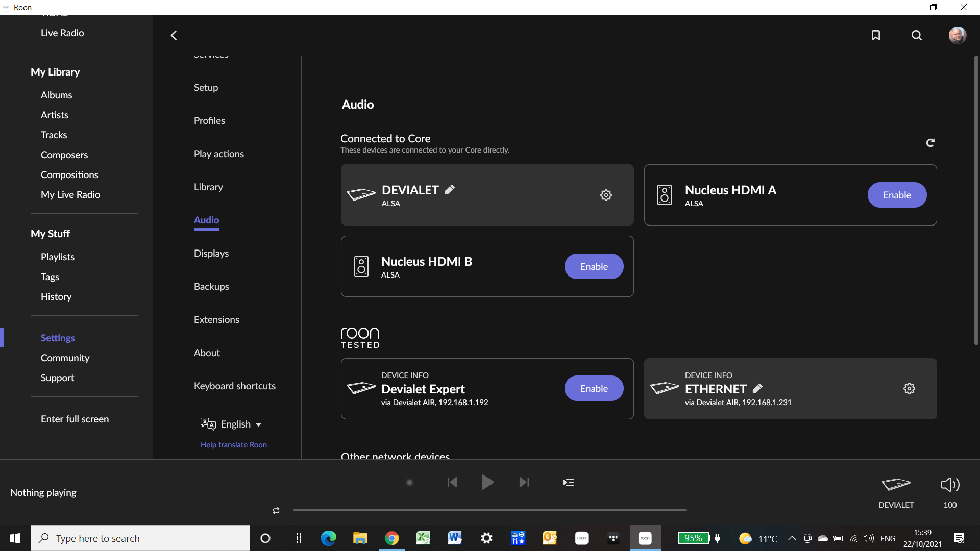Open Windows Task View button

point(296,538)
